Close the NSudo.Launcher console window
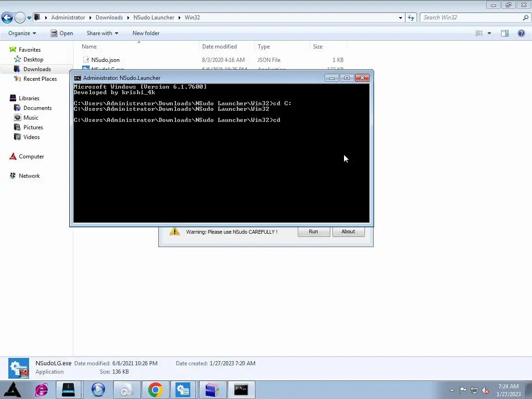The image size is (532, 399). (362, 78)
